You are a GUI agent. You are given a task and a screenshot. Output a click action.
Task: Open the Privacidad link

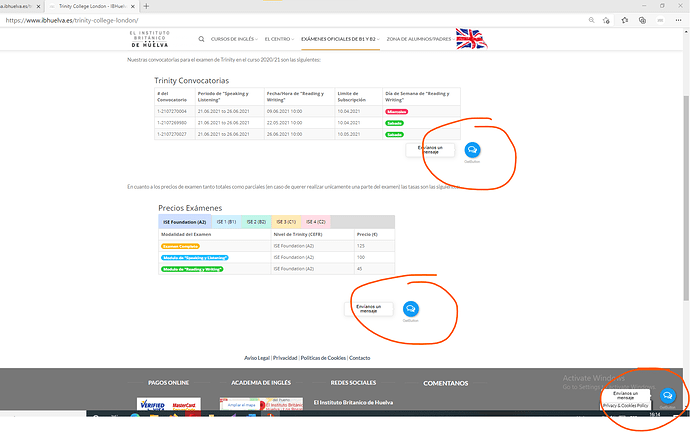[x=285, y=358]
